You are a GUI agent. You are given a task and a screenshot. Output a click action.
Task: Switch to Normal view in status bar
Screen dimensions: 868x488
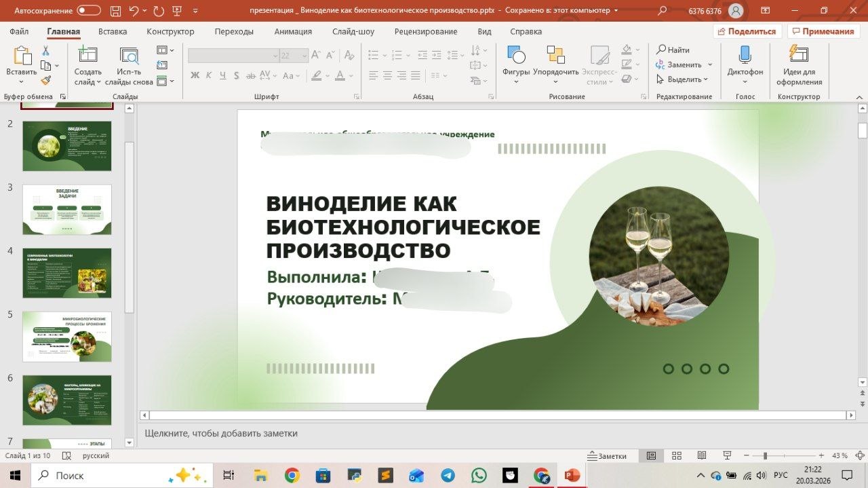(x=651, y=456)
